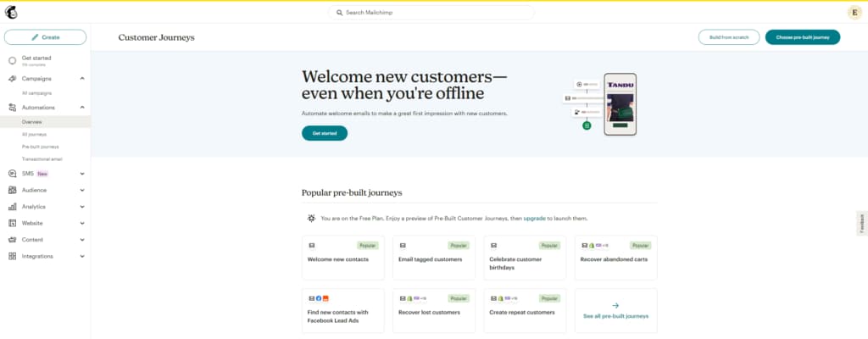The width and height of the screenshot is (868, 339).
Task: Click the Automations icon in sidebar
Action: tap(12, 108)
